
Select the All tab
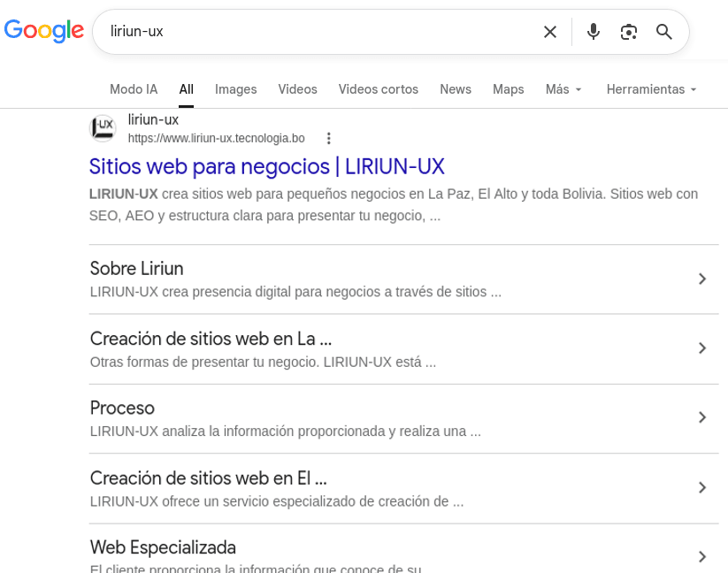tap(186, 89)
